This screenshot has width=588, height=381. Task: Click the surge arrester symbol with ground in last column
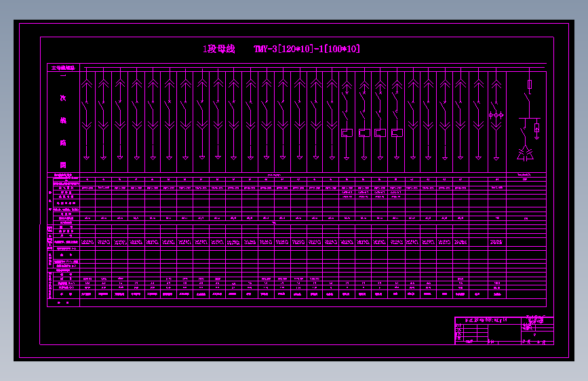point(536,130)
